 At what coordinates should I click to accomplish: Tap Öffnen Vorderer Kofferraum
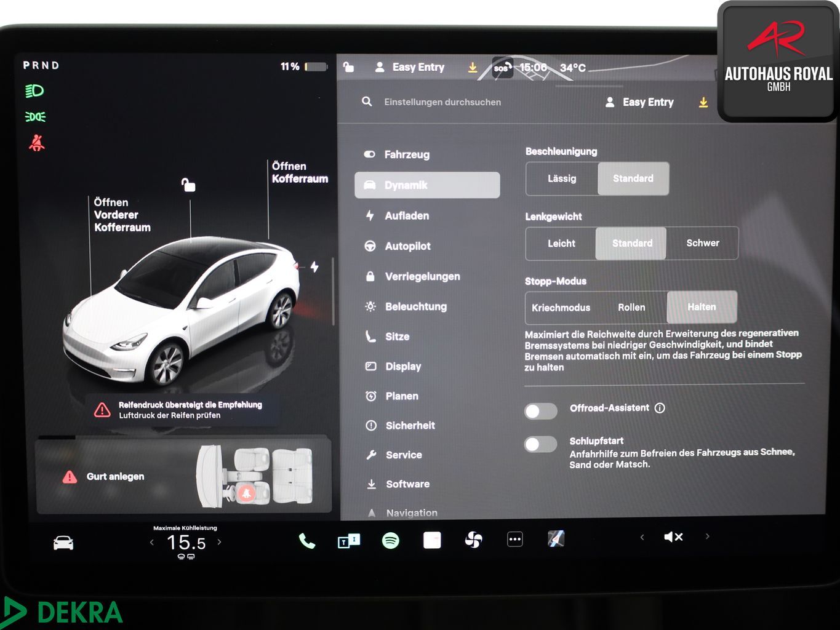coord(122,215)
